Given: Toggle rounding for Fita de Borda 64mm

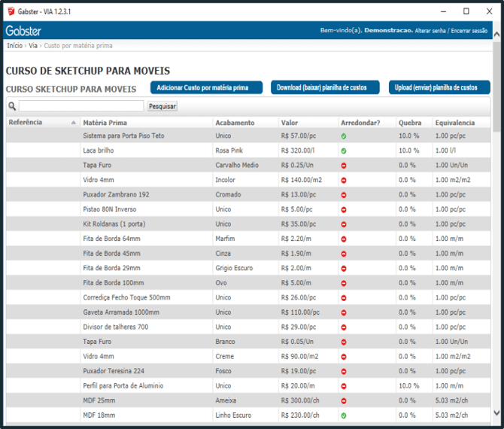Looking at the screenshot, I should pyautogui.click(x=344, y=239).
